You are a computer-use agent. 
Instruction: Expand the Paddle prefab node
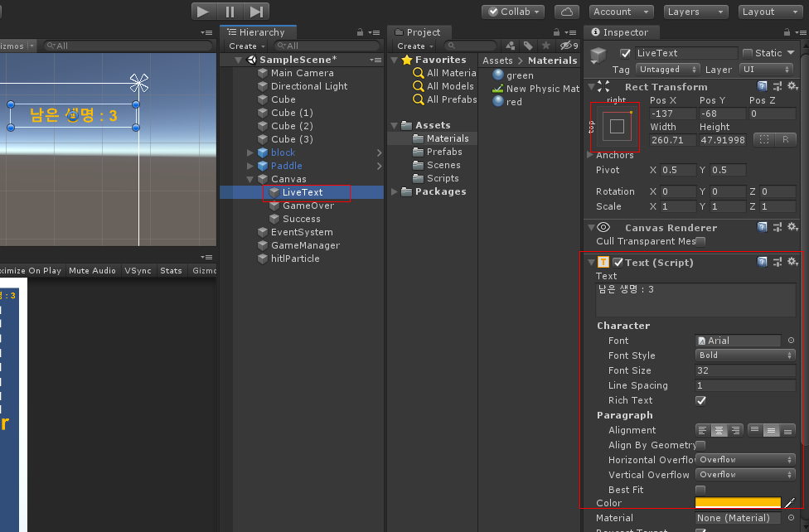(x=250, y=167)
